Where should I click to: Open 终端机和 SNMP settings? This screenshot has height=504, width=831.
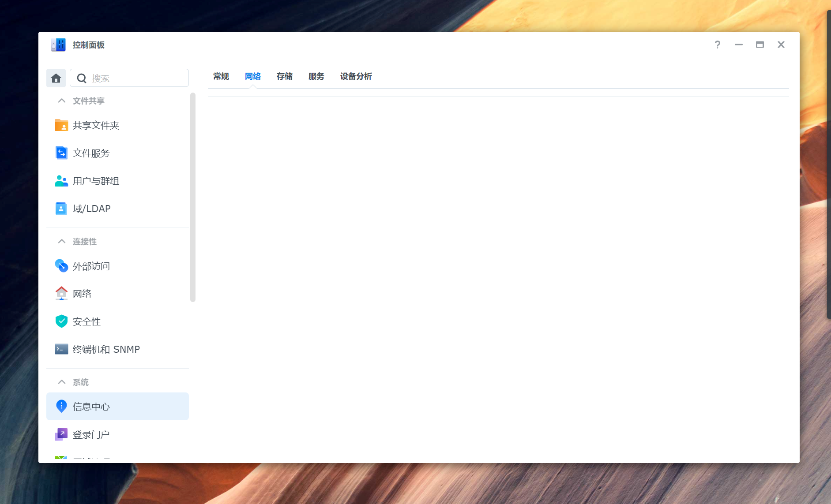pyautogui.click(x=106, y=350)
